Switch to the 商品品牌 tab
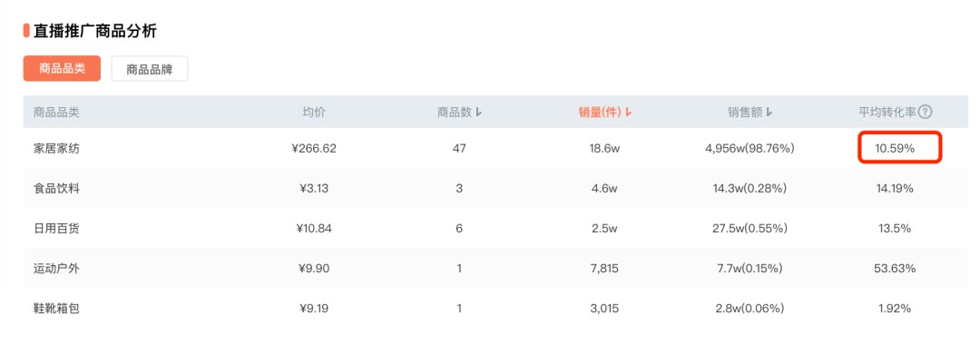Viewport: 980px width, 355px height. (x=150, y=69)
